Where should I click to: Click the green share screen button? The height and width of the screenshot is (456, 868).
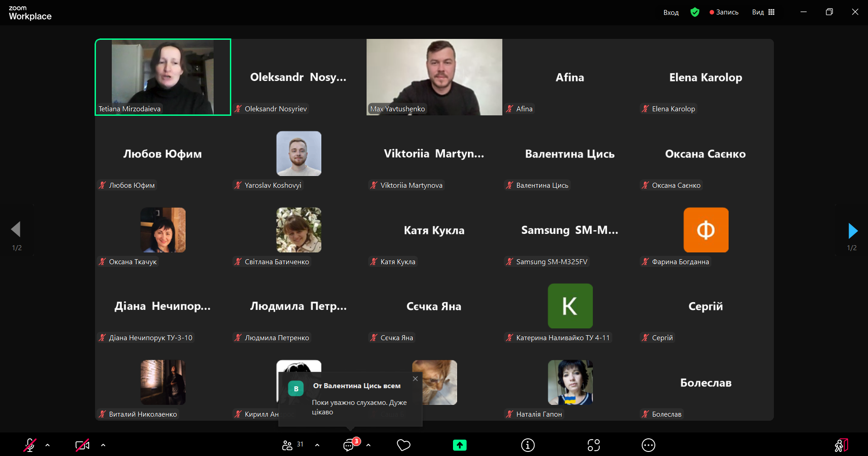coord(459,446)
